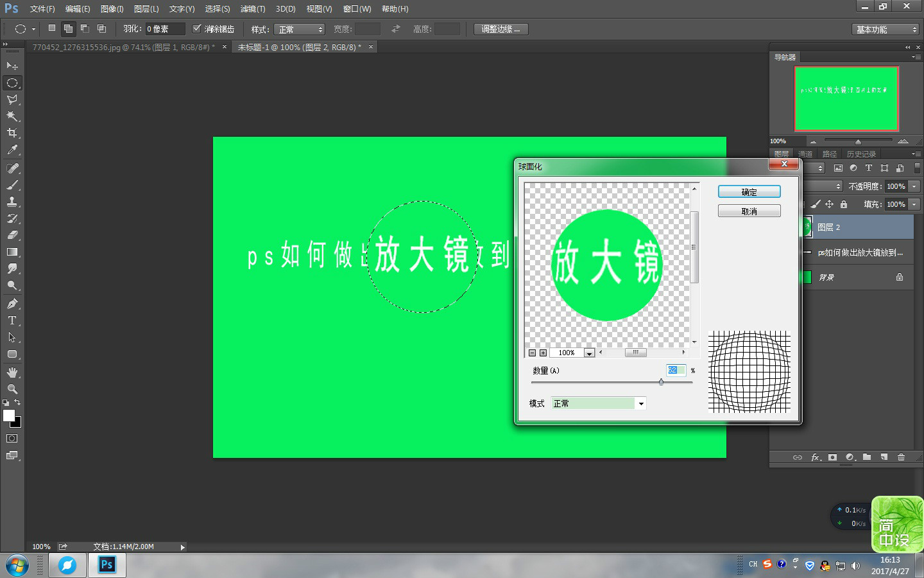Change the screen mode icon
This screenshot has height=578, width=924.
click(12, 455)
